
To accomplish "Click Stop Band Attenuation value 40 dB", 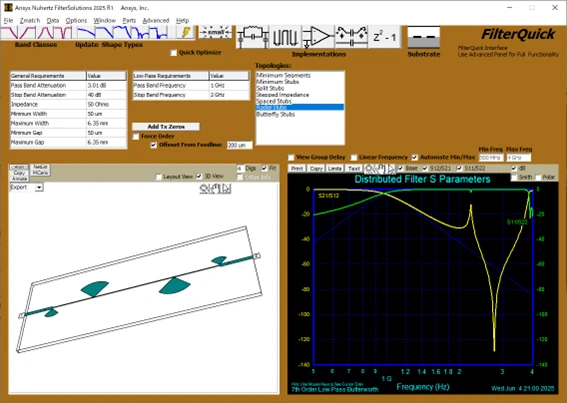I will pyautogui.click(x=106, y=95).
